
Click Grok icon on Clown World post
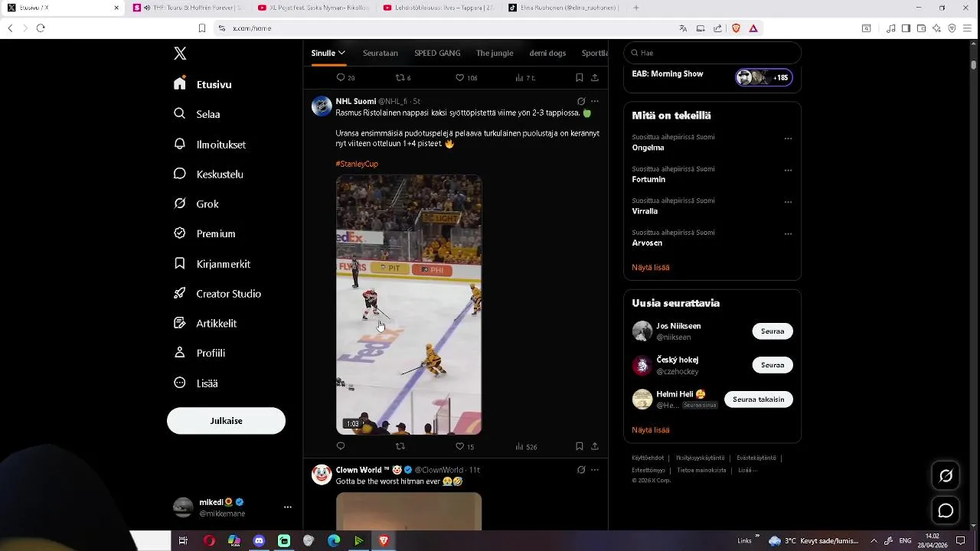581,470
